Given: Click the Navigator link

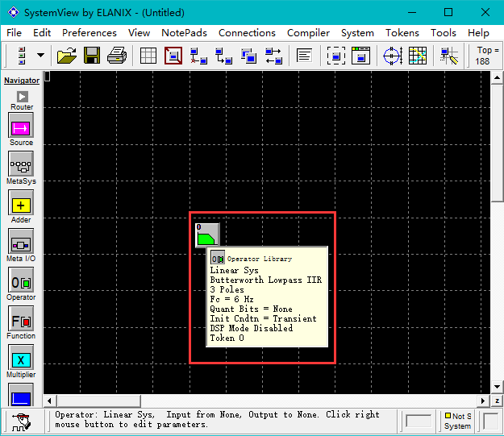Looking at the screenshot, I should 22,81.
